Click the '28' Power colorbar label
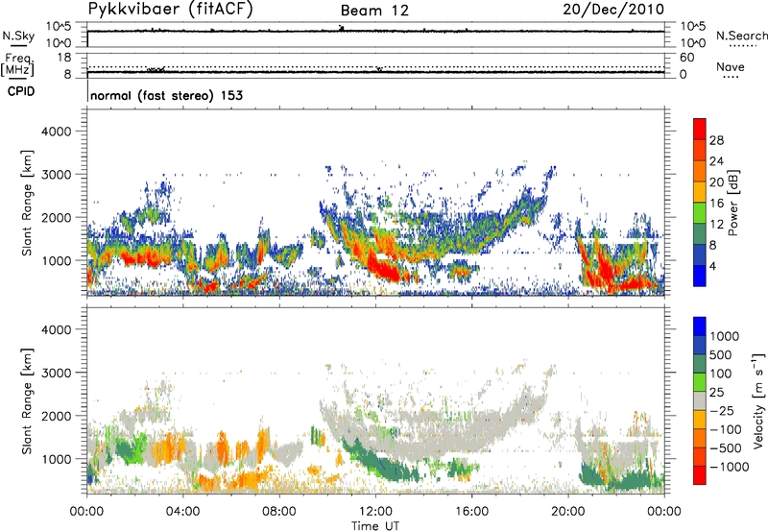Screen dimensions: 768x532 [x=716, y=140]
